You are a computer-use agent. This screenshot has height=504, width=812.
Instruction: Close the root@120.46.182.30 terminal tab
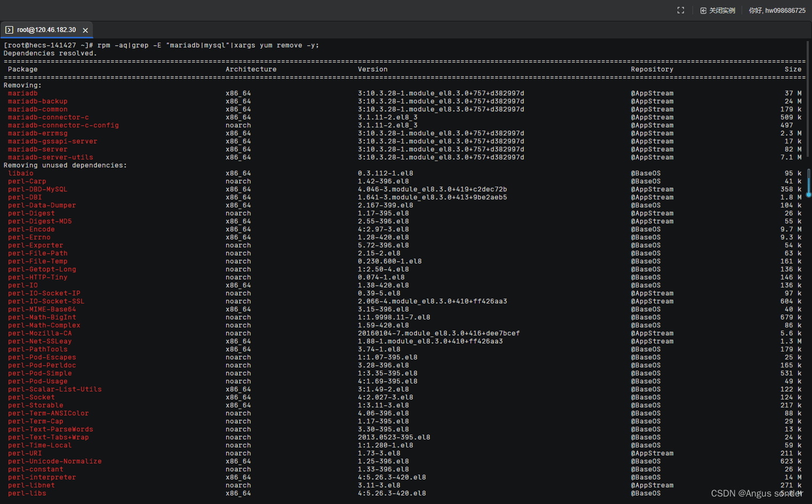pyautogui.click(x=85, y=30)
